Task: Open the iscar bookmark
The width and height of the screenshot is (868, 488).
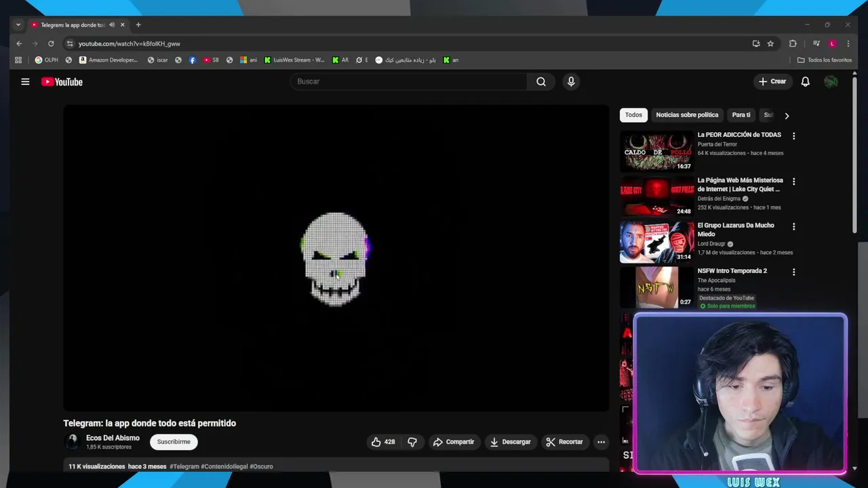Action: [157, 60]
